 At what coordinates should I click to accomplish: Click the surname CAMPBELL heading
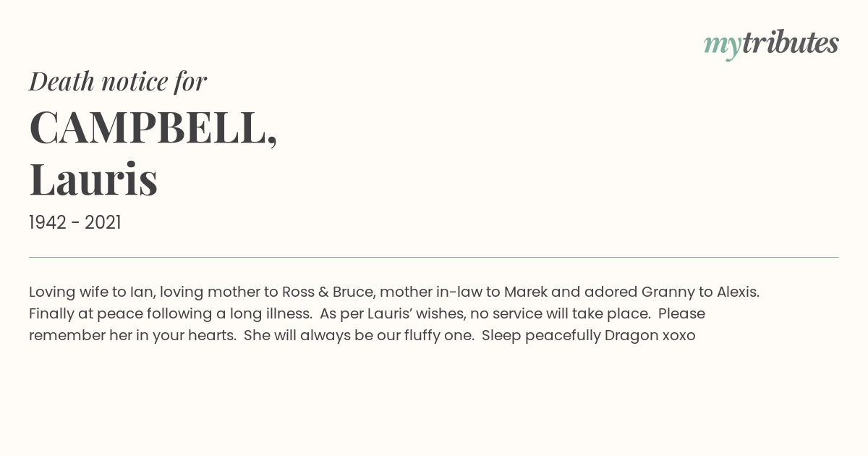click(153, 128)
